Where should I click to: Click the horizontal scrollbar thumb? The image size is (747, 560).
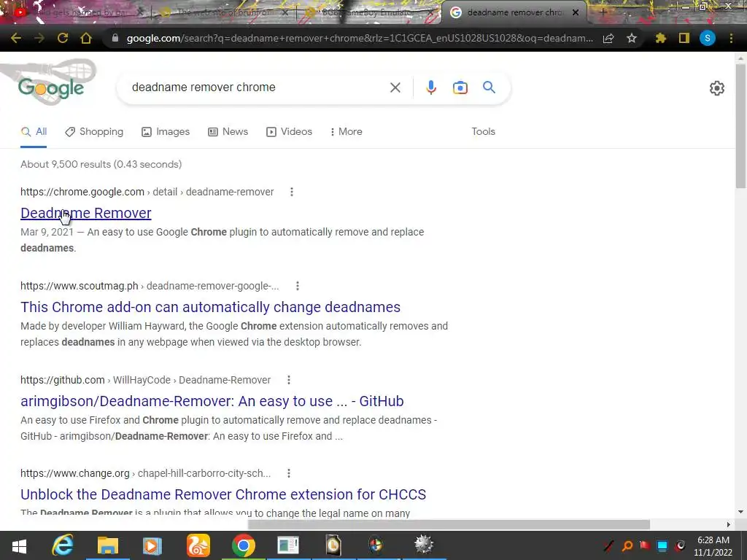(449, 524)
